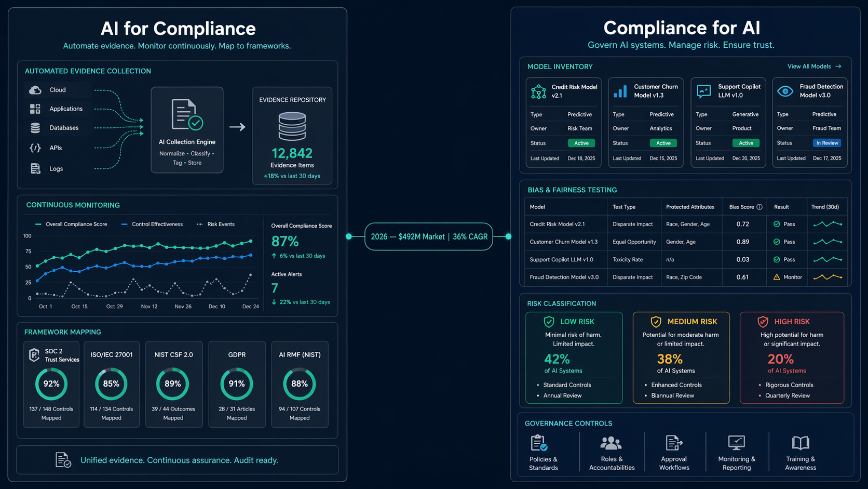The width and height of the screenshot is (868, 489).
Task: Click the Customer Churn Model Active badge
Action: pos(663,143)
